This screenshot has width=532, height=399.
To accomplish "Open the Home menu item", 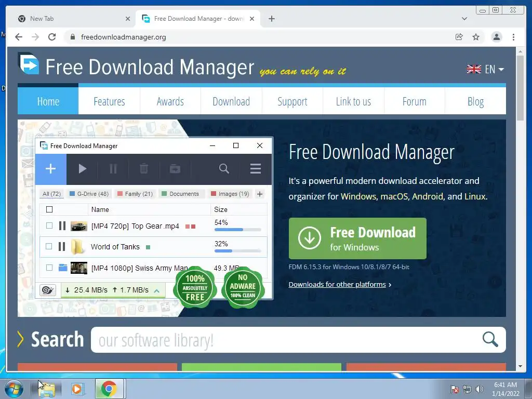I will [x=48, y=101].
